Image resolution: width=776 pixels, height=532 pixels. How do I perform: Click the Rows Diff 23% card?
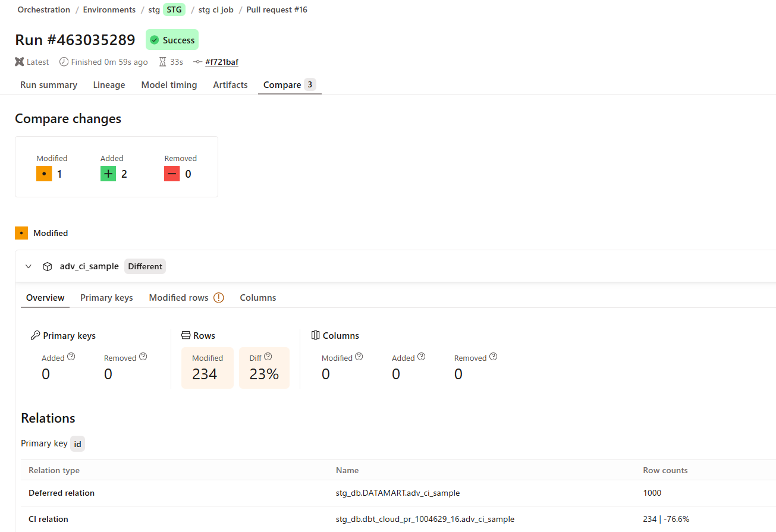click(264, 368)
